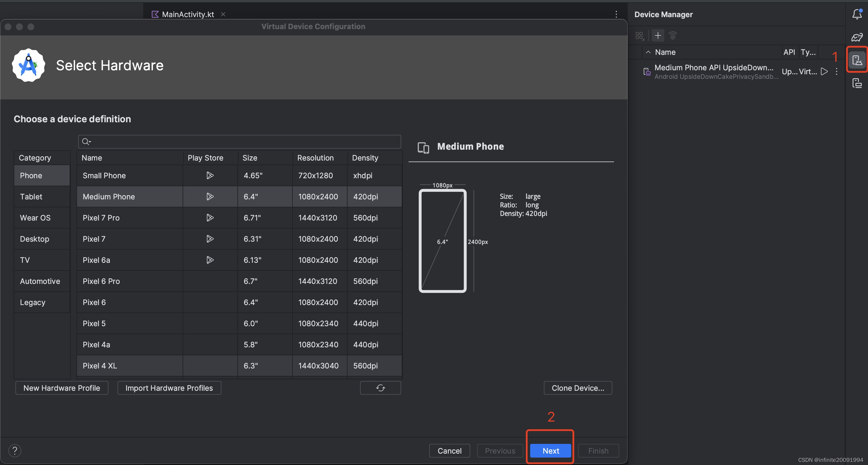Click Play Store icon for Medium Phone
The height and width of the screenshot is (465, 868).
tap(210, 197)
